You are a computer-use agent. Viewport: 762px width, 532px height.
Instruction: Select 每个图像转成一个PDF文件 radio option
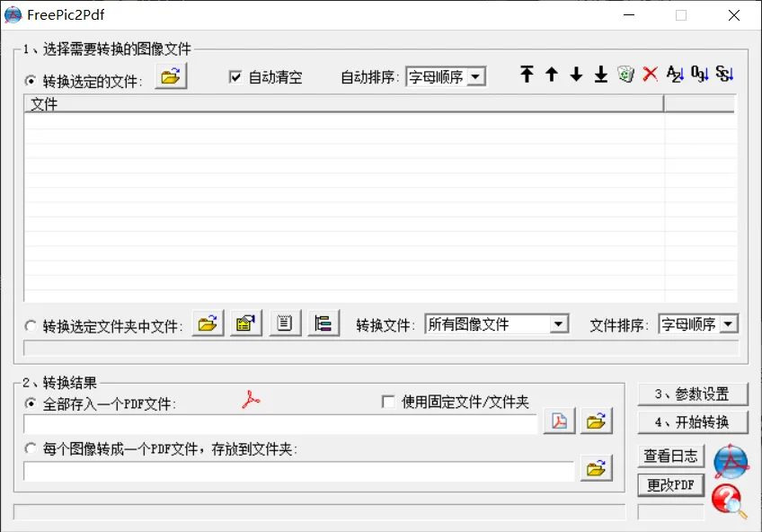coord(31,448)
